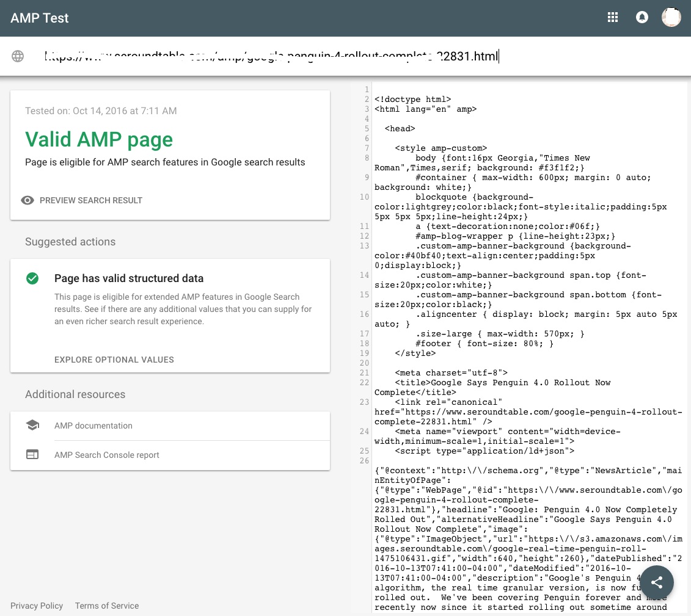Viewport: 691px width, 616px height.
Task: Click the 'Additional resources' heading
Action: click(75, 394)
